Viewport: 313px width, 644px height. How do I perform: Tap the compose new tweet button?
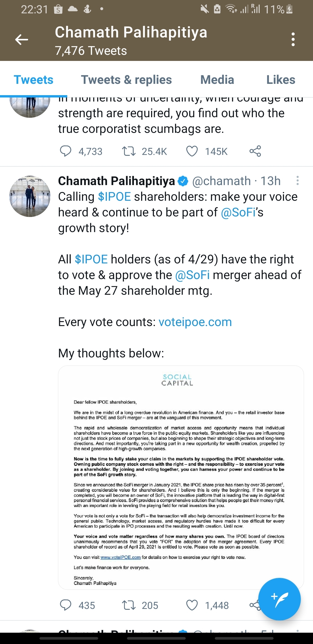[x=279, y=599]
